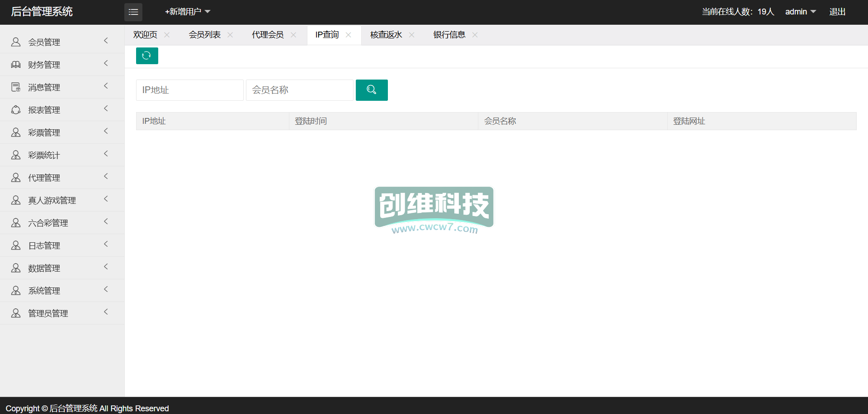Image resolution: width=868 pixels, height=414 pixels.
Task: Click the 系统管理 sidebar icon
Action: tap(16, 291)
